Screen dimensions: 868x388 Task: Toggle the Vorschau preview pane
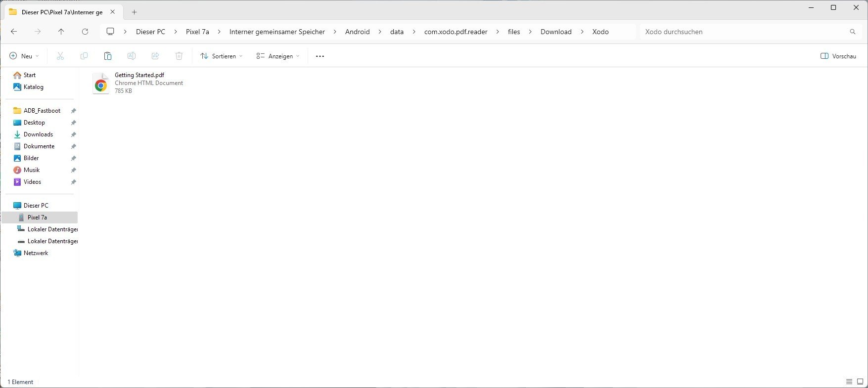pos(838,56)
